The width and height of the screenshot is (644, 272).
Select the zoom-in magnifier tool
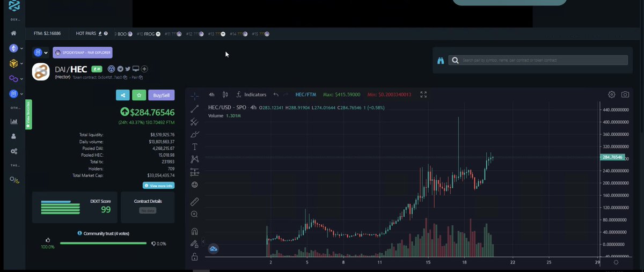click(195, 214)
